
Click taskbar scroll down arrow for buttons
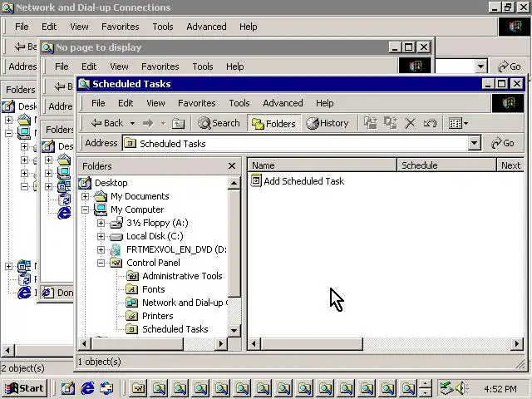[x=426, y=392]
